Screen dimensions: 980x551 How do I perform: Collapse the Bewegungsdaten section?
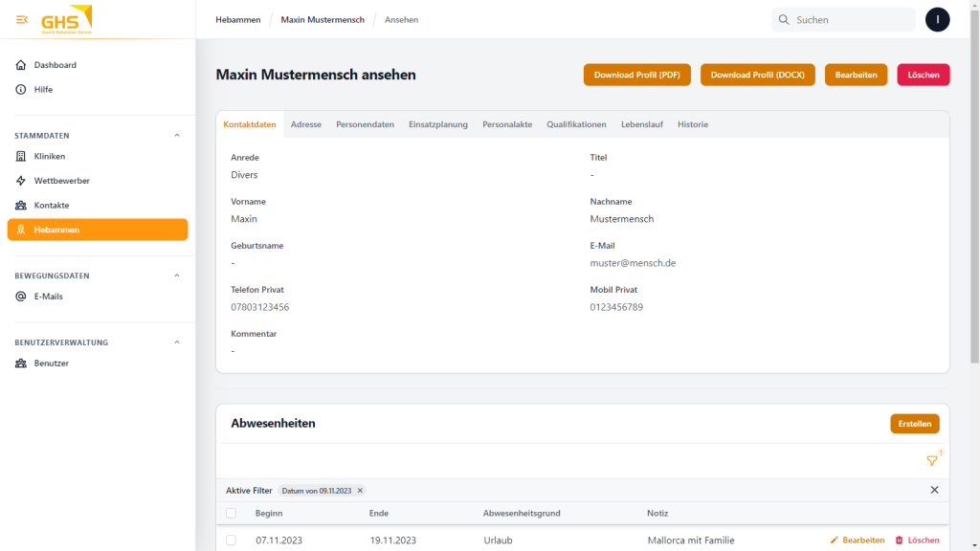(177, 275)
